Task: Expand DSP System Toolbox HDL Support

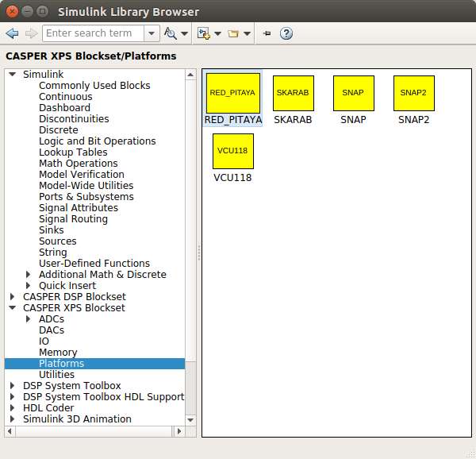Action: (12, 397)
